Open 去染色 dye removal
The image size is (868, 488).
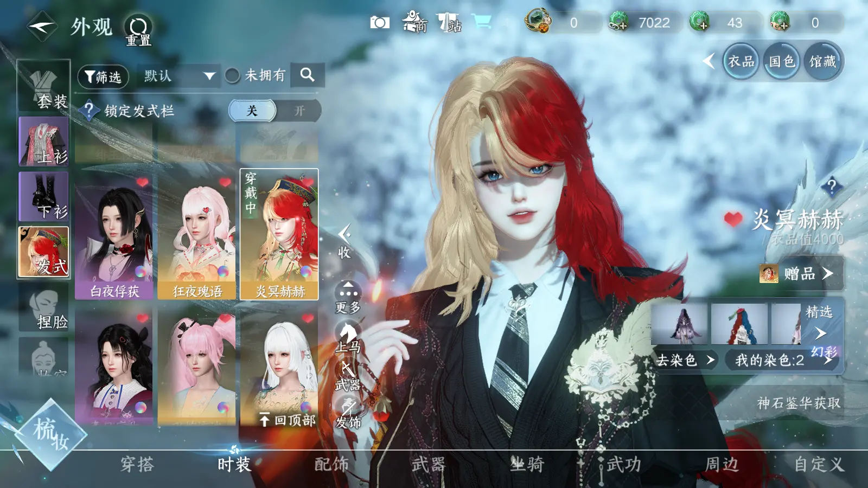coord(685,359)
